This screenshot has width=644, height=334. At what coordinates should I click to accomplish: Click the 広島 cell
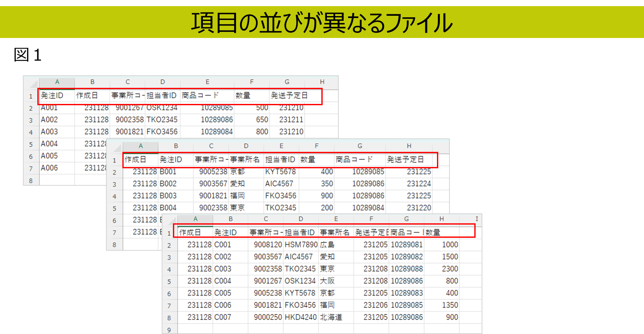coord(327,245)
